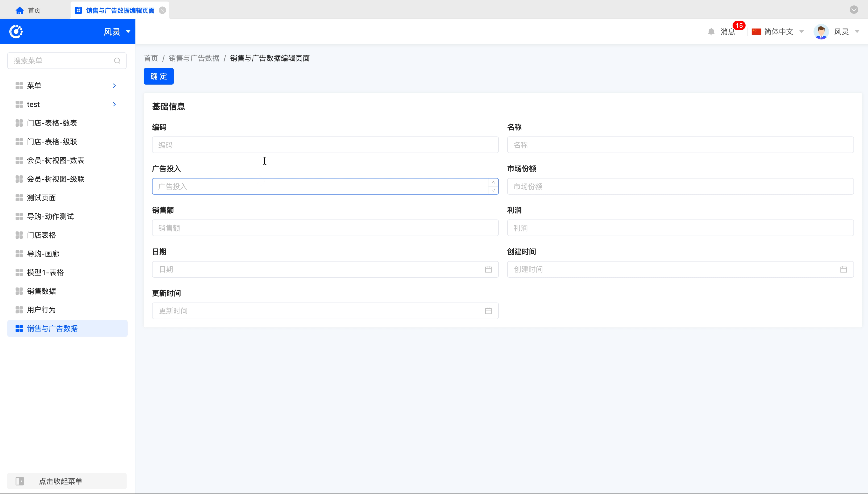The image size is (868, 494).
Task: Close the 销售与广告数据编辑页面 tab
Action: coord(162,10)
